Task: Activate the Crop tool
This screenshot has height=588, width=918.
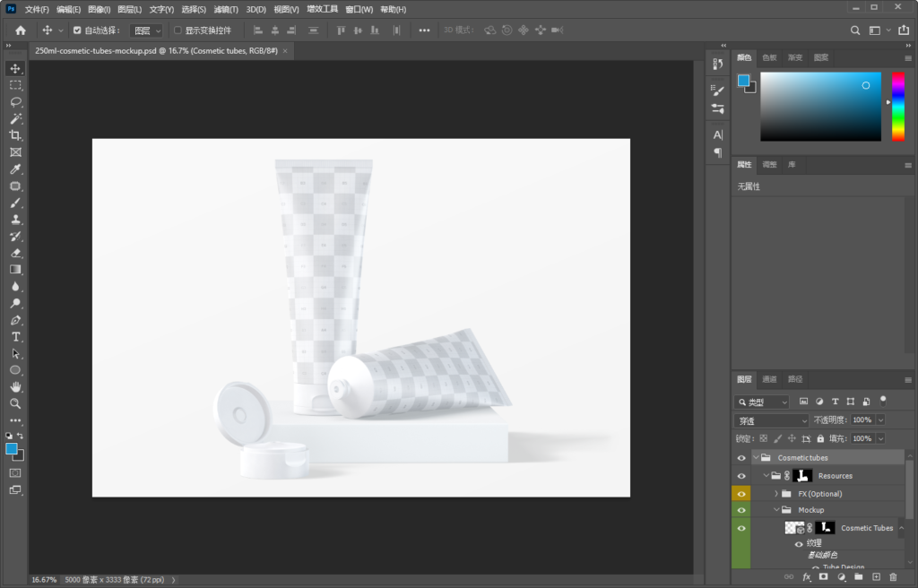Action: 15,135
